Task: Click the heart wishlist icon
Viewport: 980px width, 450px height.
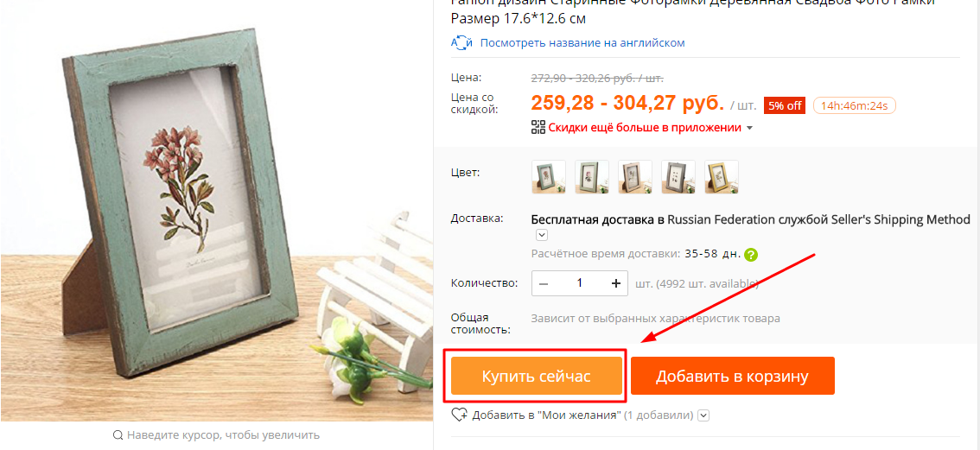Action: 460,415
